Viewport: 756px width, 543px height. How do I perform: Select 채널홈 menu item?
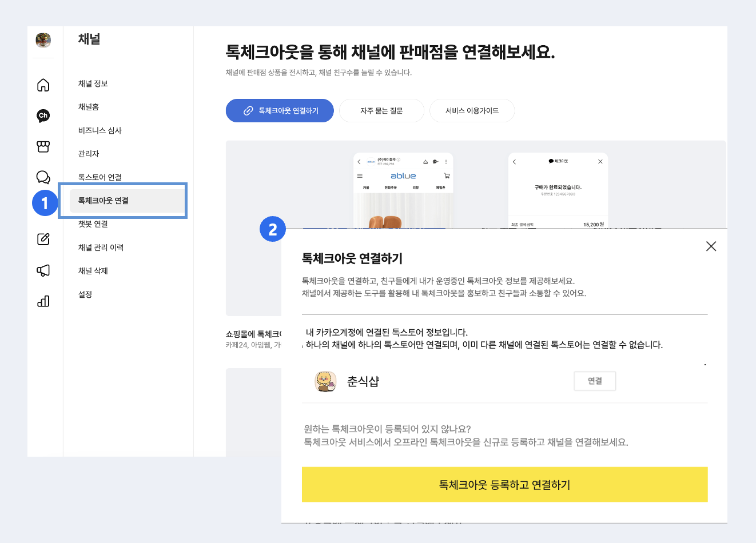(89, 107)
